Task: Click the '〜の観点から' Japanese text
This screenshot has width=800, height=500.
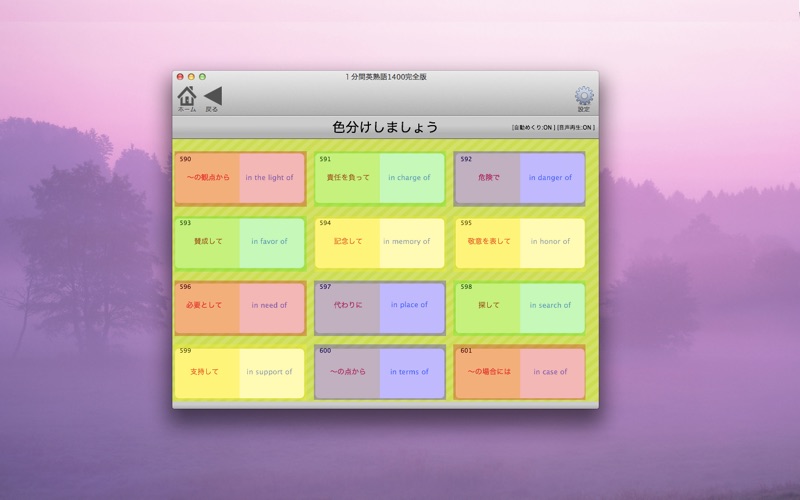Action: coord(208,178)
